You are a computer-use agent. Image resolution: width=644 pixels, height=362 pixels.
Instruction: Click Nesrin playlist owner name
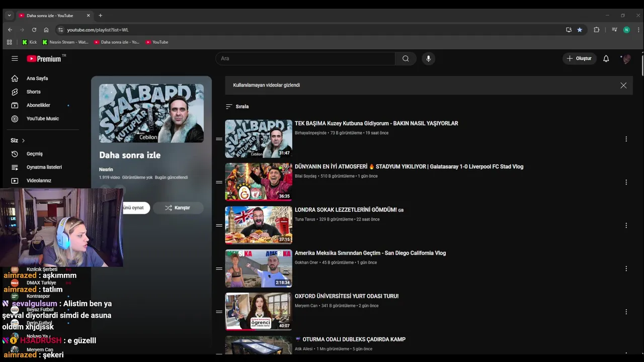tap(106, 169)
